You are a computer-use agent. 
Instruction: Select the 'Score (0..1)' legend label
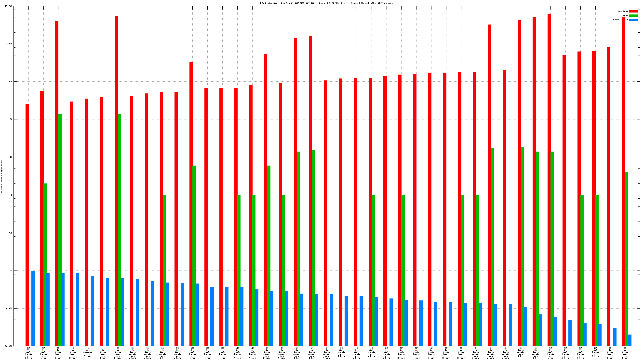point(620,20)
